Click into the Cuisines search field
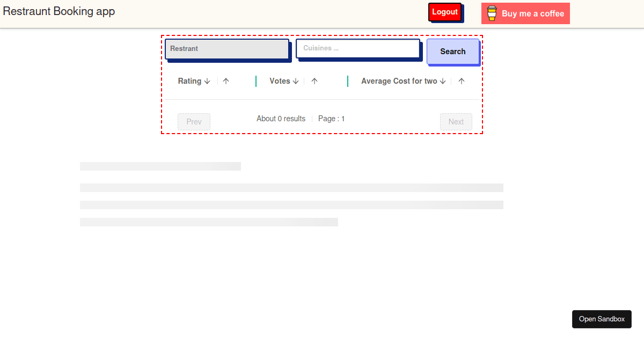 tap(358, 48)
